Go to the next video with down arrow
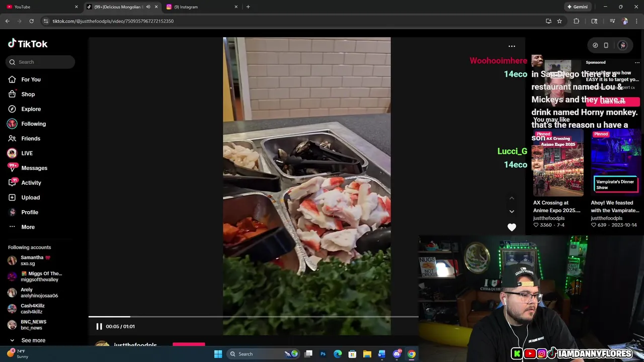This screenshot has height=362, width=644. click(x=512, y=212)
